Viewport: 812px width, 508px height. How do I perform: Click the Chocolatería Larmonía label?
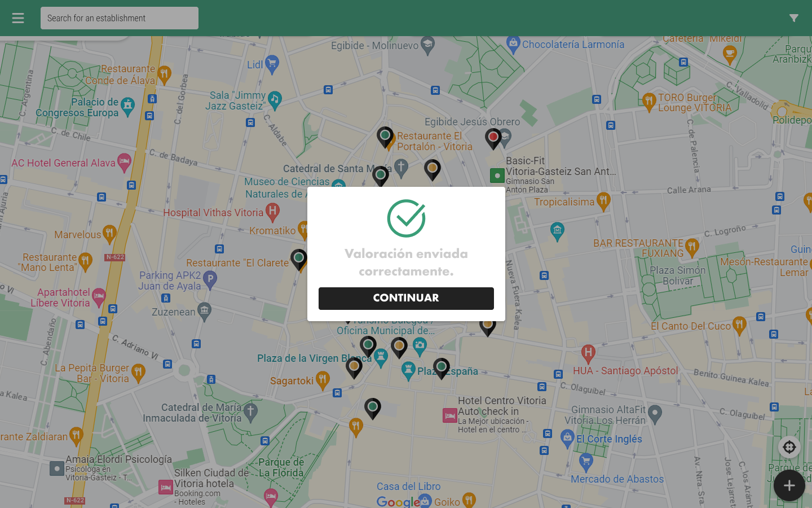573,45
